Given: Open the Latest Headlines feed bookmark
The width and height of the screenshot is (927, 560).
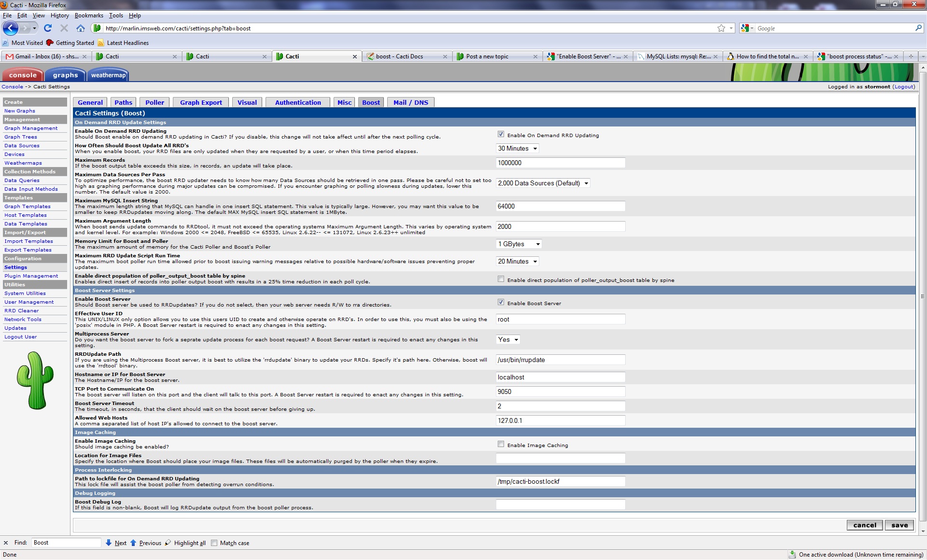Looking at the screenshot, I should (123, 43).
